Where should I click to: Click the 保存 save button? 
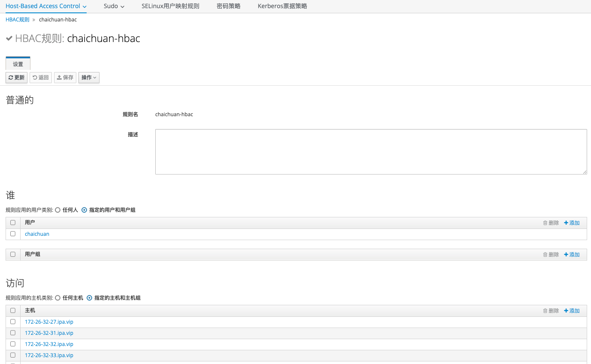65,78
